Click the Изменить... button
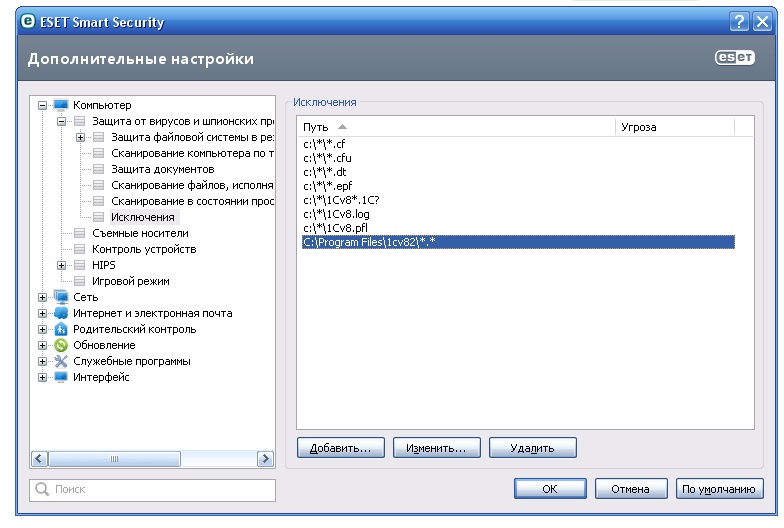This screenshot has height=528, width=784. pyautogui.click(x=436, y=448)
